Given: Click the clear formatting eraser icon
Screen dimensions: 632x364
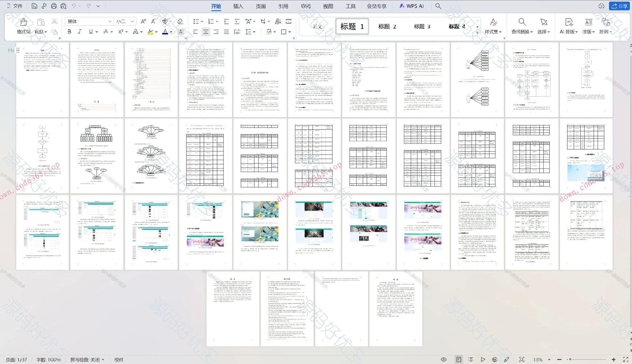Looking at the screenshot, I should pyautogui.click(x=180, y=21).
